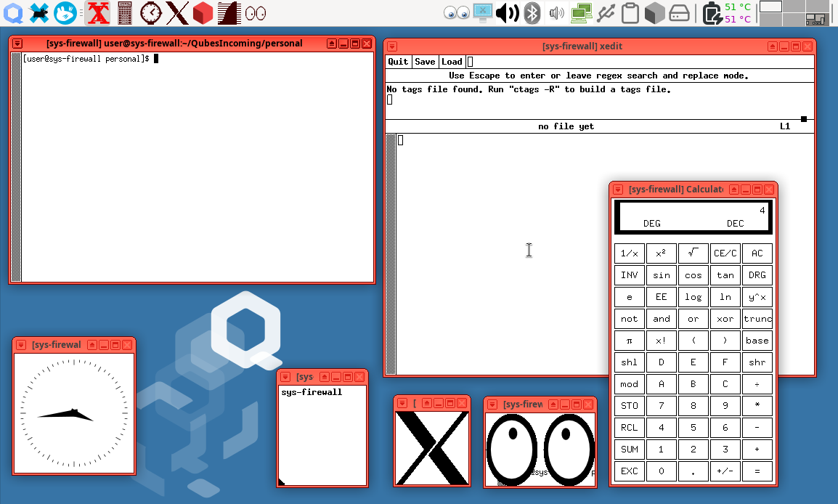This screenshot has height=504, width=838.
Task: Click the xlogo black X taskbar icon
Action: pos(177,13)
